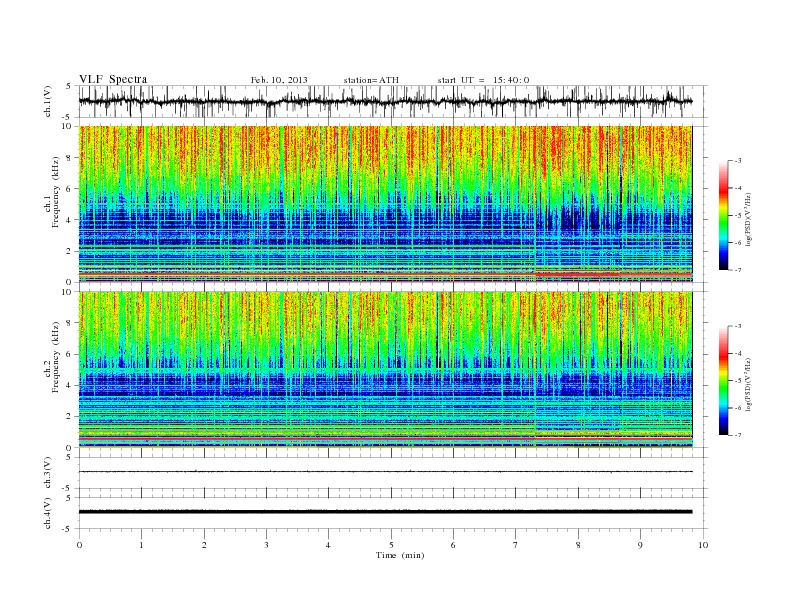Click the "-3" tick on the ch.1 colorbar

(x=738, y=161)
